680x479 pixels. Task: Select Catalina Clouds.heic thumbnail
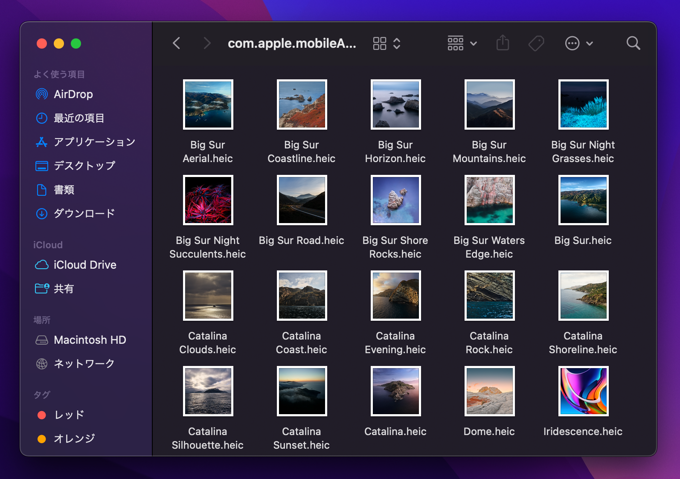(208, 296)
